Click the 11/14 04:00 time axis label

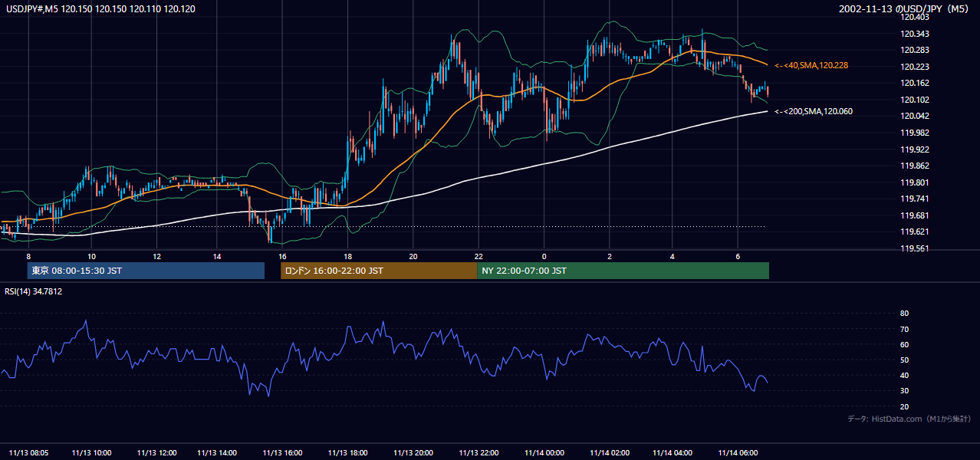click(x=673, y=452)
